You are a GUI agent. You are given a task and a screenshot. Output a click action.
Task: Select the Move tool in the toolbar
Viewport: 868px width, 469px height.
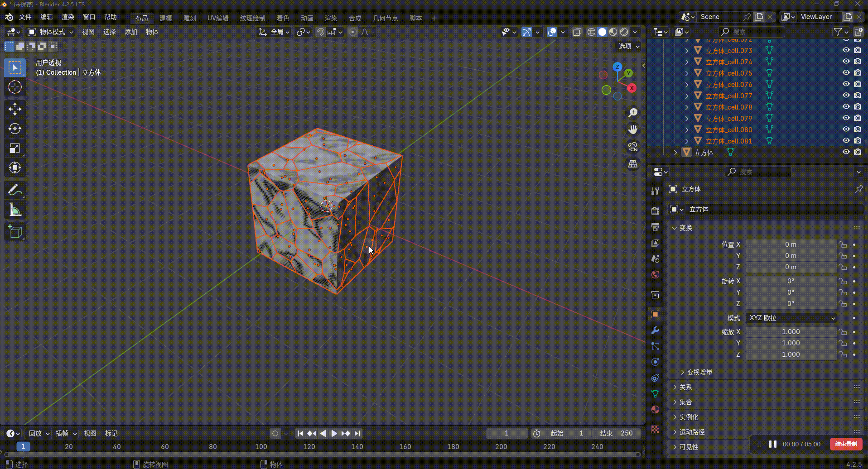tap(14, 109)
